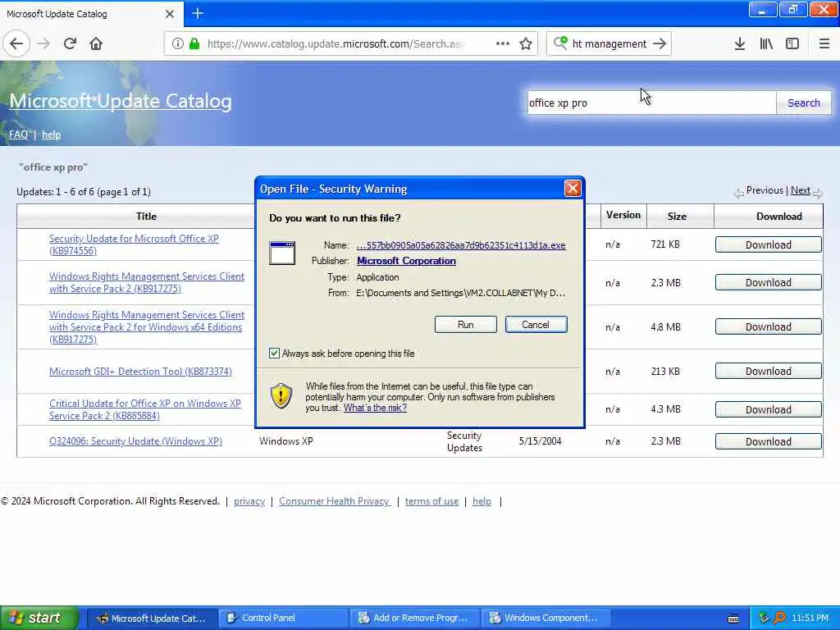Screen dimensions: 840x630
Task: Open the Firefox hamburger menu
Action: [x=824, y=44]
